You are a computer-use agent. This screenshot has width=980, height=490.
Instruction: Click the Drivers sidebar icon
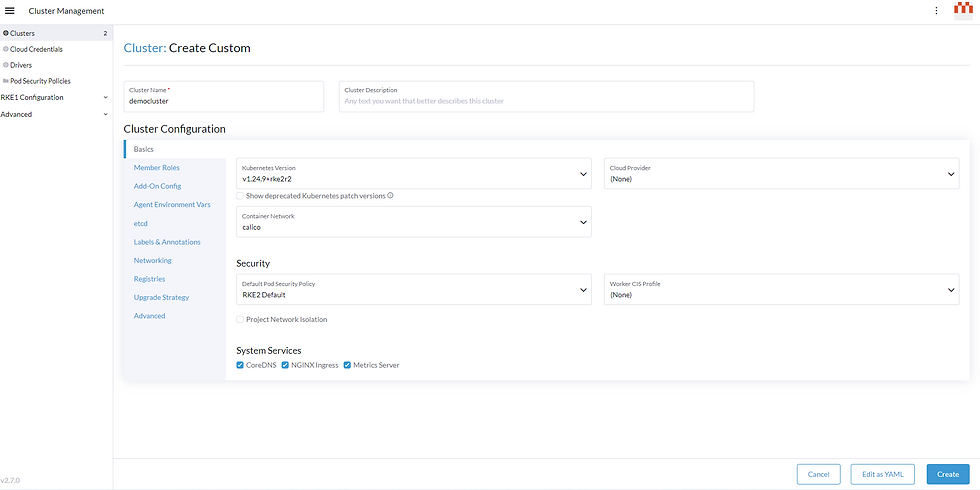tap(6, 65)
